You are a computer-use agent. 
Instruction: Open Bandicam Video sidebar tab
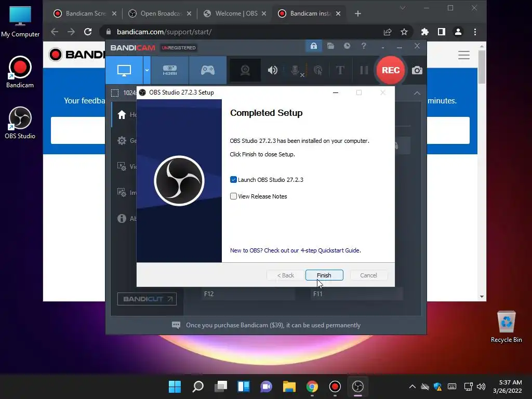[x=124, y=166]
